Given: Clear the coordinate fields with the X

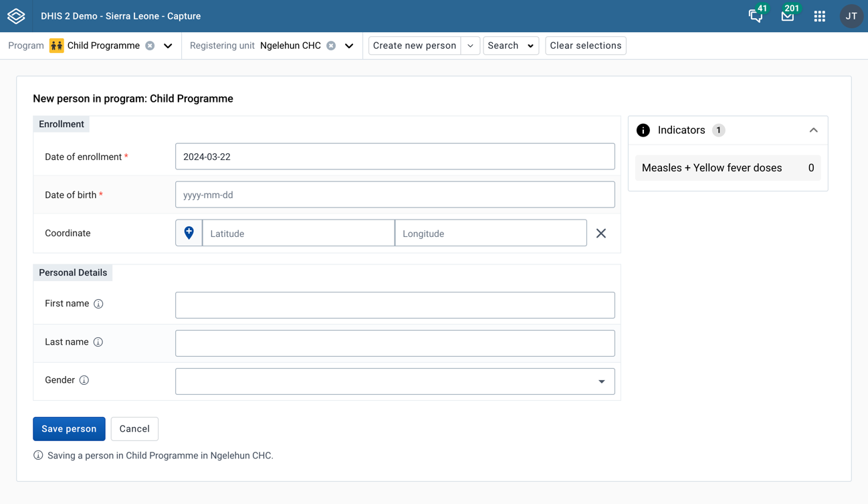Looking at the screenshot, I should pyautogui.click(x=601, y=233).
